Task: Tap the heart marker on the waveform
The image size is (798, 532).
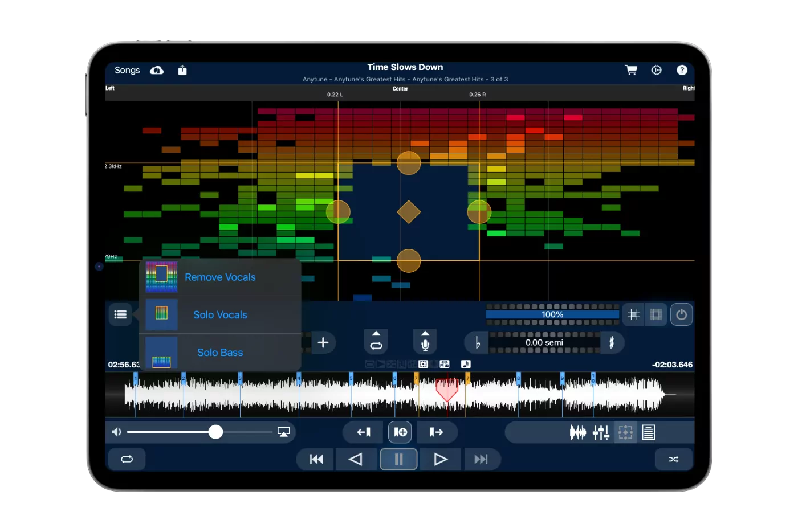Action: [447, 390]
